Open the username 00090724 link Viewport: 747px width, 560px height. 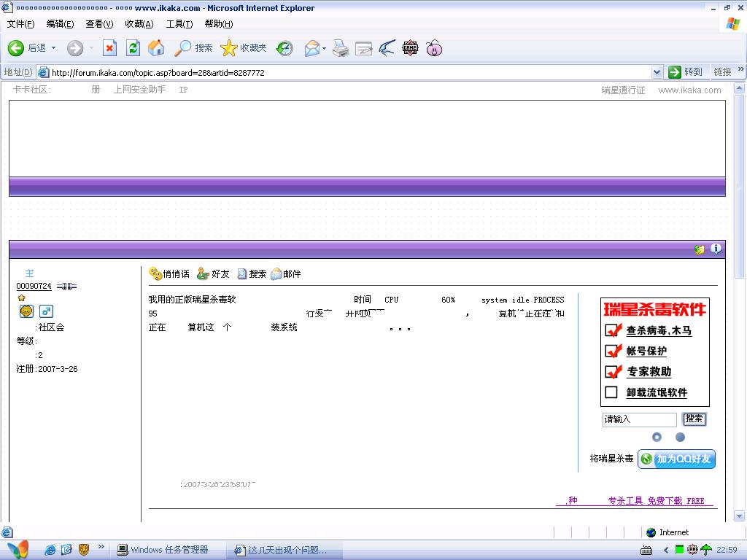[34, 286]
